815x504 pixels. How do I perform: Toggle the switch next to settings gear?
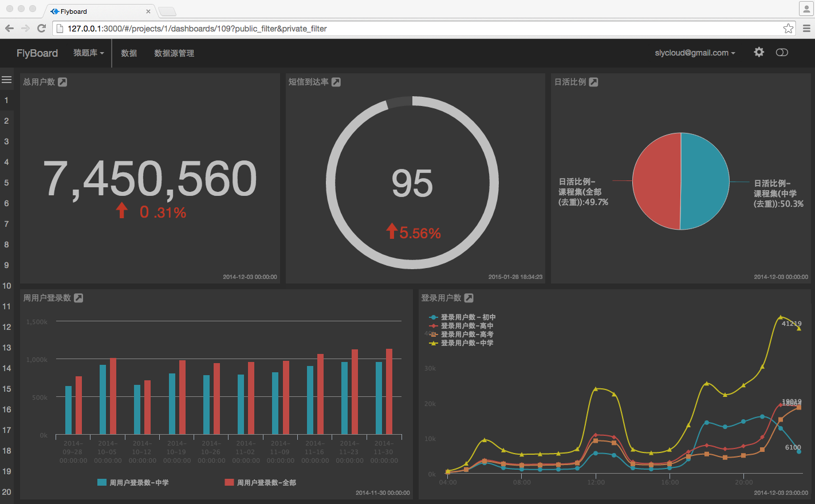[x=782, y=52]
